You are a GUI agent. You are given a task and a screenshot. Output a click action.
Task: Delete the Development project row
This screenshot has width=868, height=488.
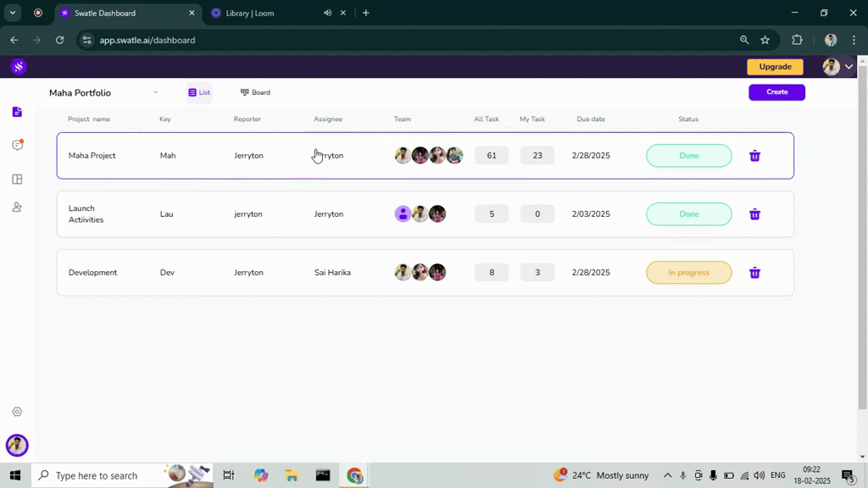coord(754,273)
